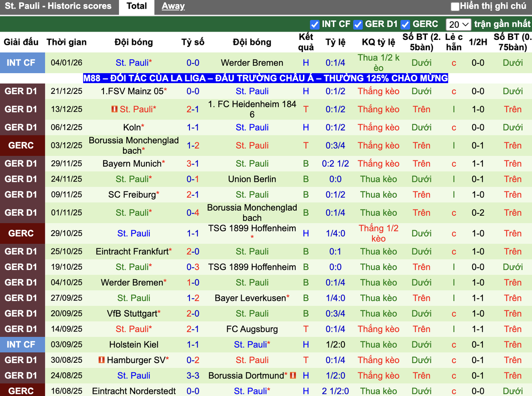Open the 0-4 score on 01/11/25
The height and width of the screenshot is (396, 532).
pos(193,213)
